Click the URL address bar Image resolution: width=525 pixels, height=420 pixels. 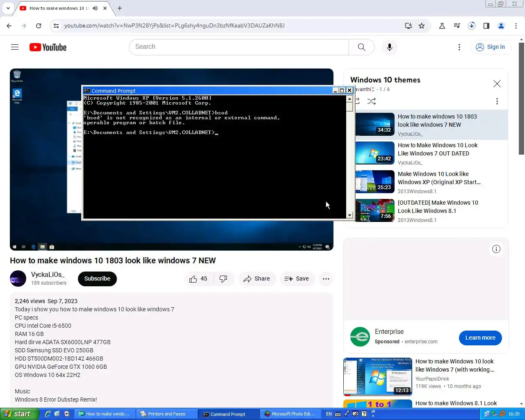[x=230, y=25]
